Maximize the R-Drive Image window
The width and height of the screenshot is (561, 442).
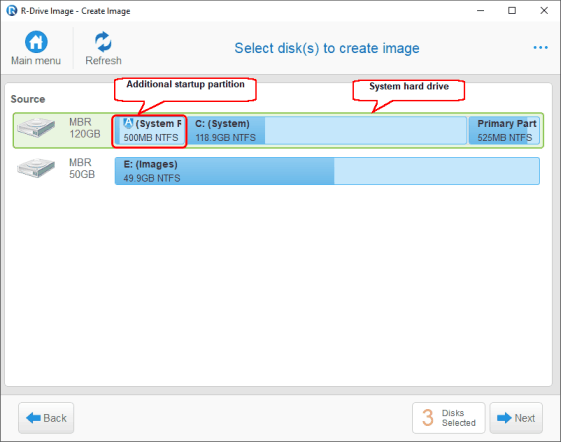512,11
